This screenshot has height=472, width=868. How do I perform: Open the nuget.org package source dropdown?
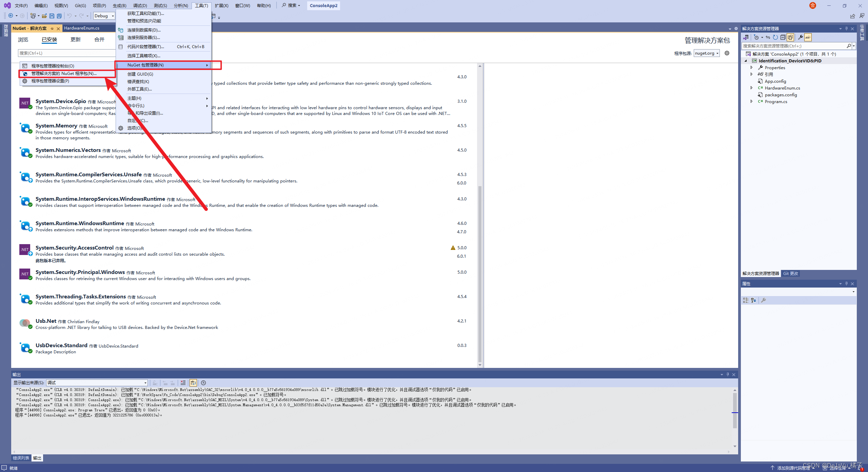(707, 53)
